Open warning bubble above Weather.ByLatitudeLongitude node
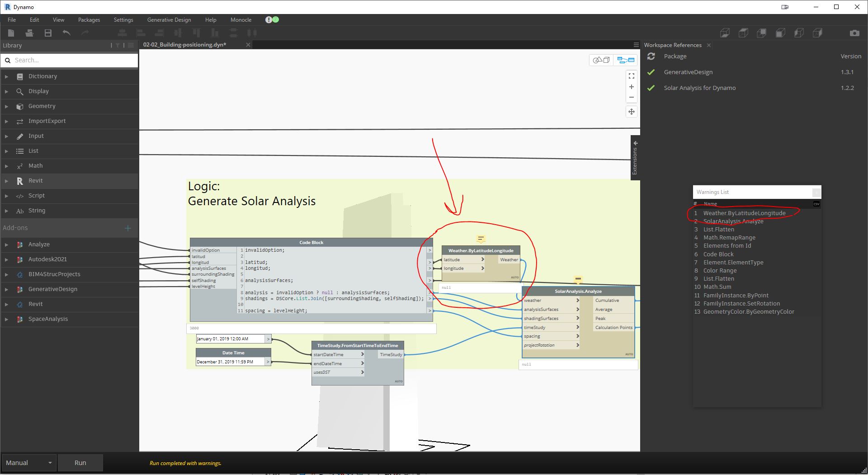The image size is (868, 475). 481,239
